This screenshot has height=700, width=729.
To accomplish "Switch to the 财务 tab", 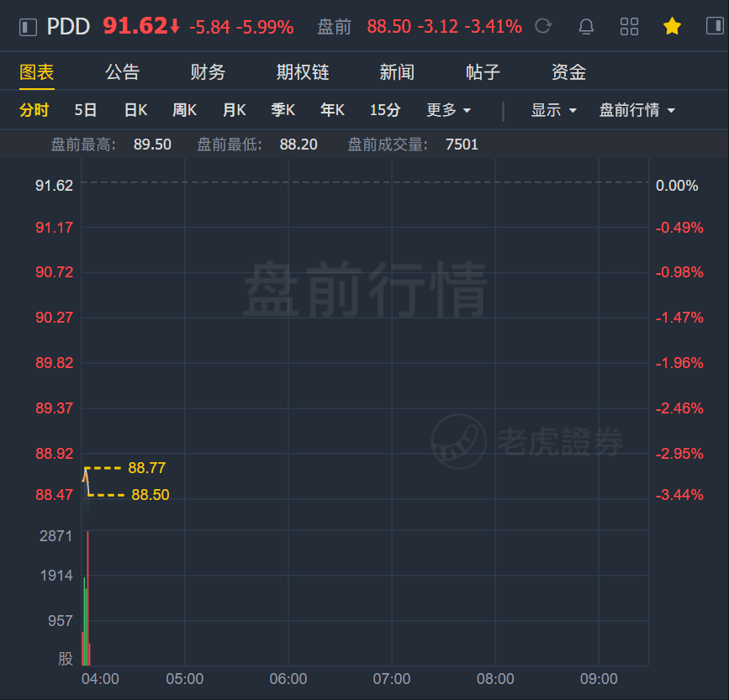I will [208, 72].
